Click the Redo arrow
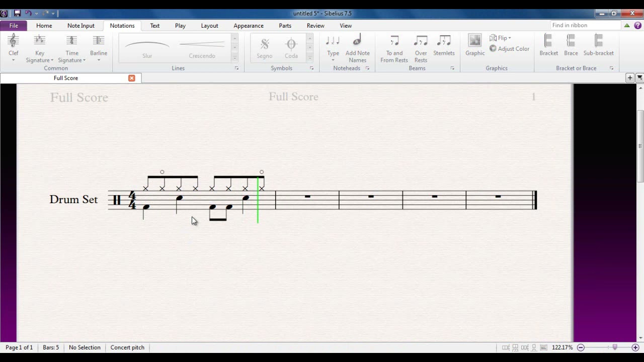 point(45,14)
